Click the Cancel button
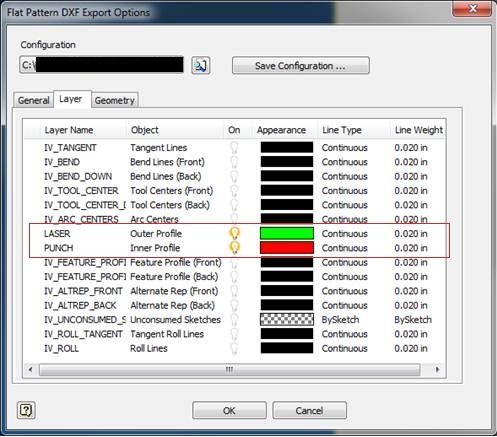The height and width of the screenshot is (437, 497). (x=309, y=410)
